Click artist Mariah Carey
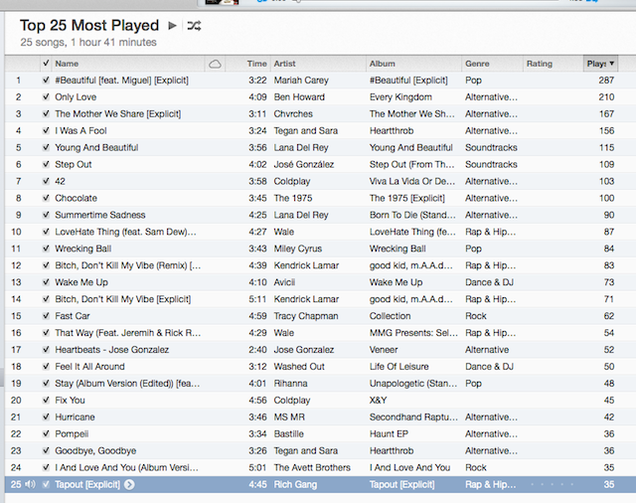 pos(301,80)
